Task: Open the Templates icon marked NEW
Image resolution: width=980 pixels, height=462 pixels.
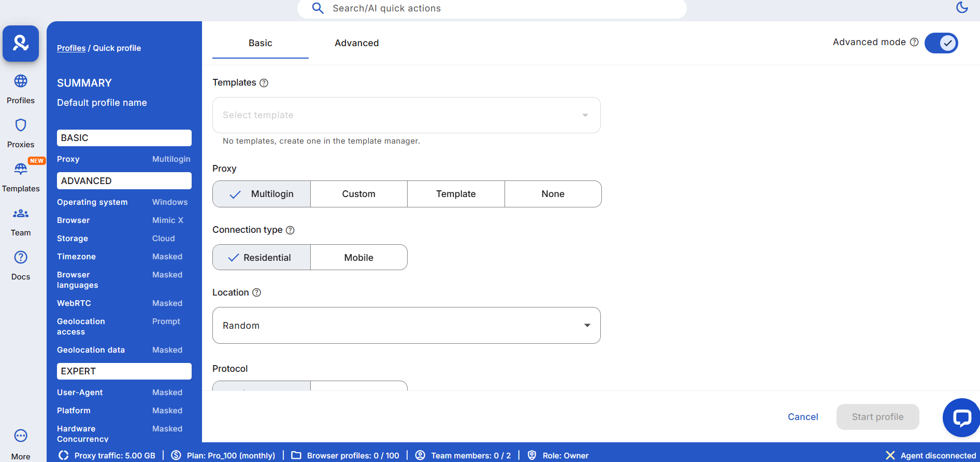Action: 21,169
